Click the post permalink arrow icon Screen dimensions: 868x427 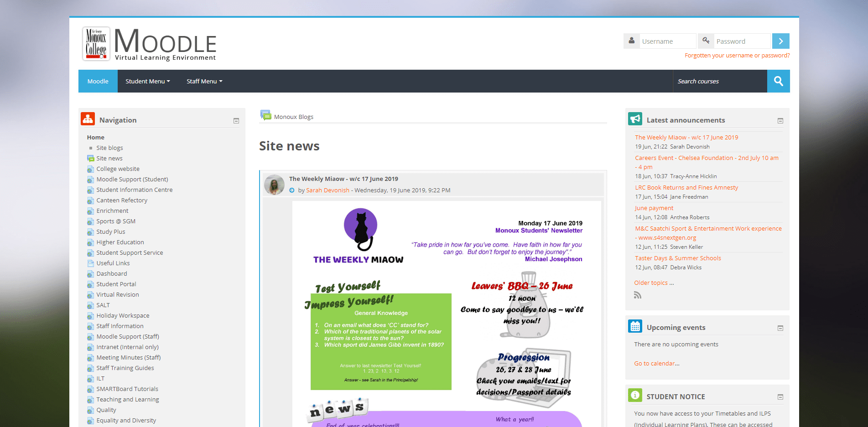[x=292, y=190]
